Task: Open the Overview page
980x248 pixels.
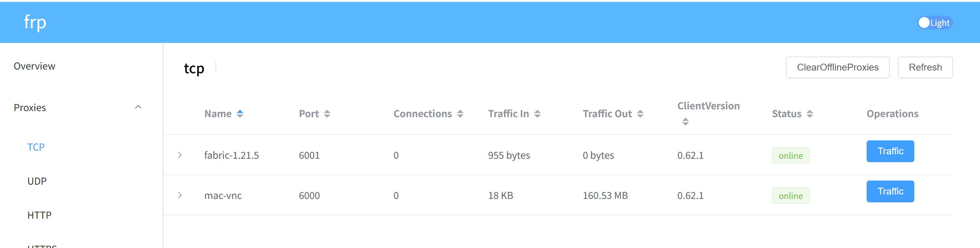Action: [35, 66]
